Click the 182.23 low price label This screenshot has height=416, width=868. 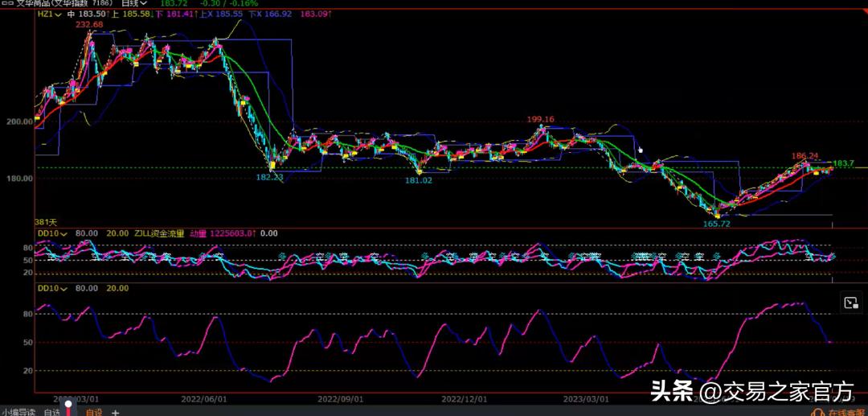click(x=269, y=177)
